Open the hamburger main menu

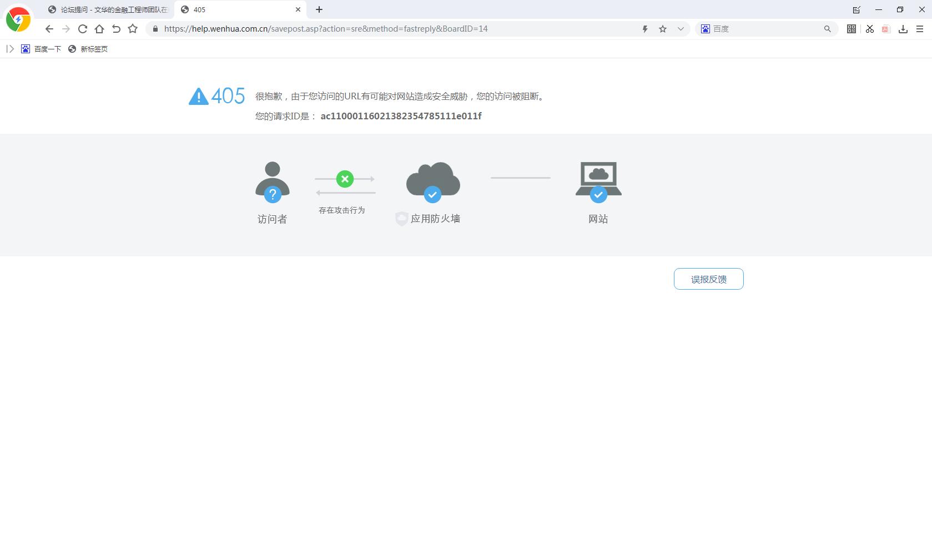920,29
